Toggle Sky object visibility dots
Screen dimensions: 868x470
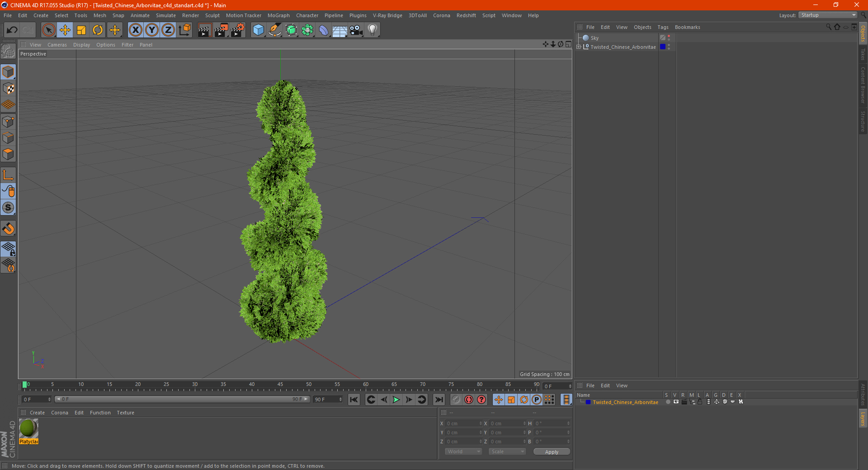pos(669,38)
